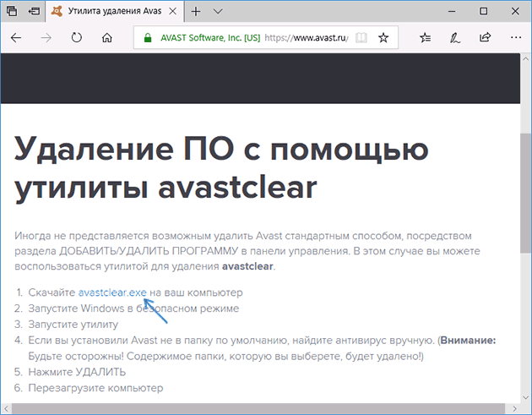Click the vertical scrollbar thumb
The image size is (532, 415).
pos(525,194)
